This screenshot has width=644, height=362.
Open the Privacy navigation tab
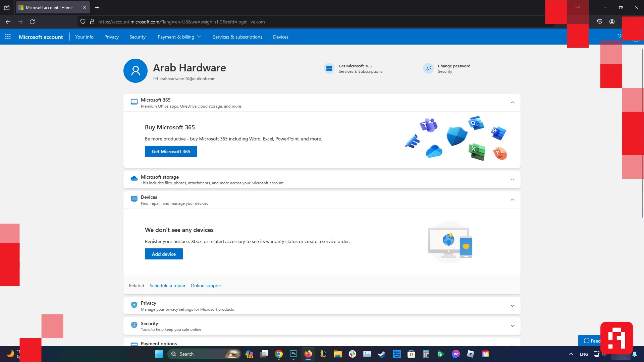pyautogui.click(x=111, y=37)
